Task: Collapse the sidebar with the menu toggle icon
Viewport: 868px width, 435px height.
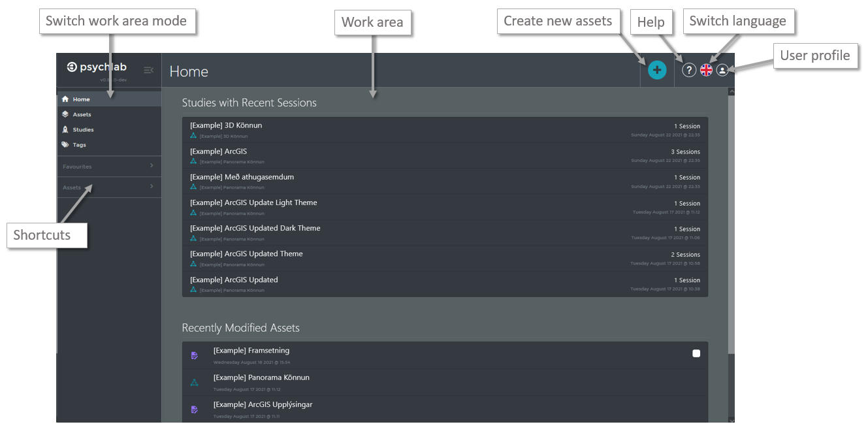Action: tap(148, 70)
